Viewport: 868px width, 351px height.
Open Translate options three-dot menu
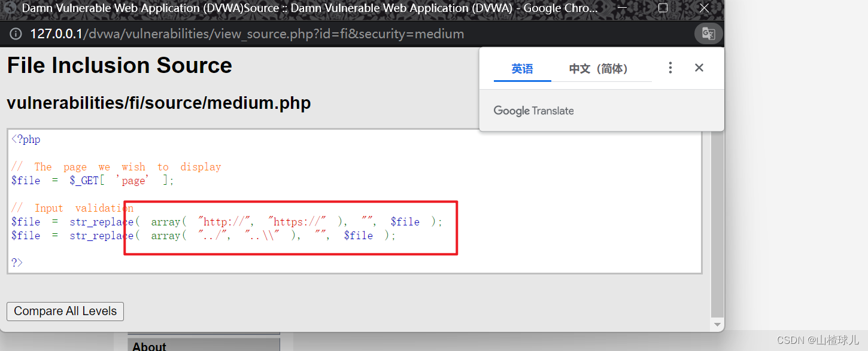[670, 68]
